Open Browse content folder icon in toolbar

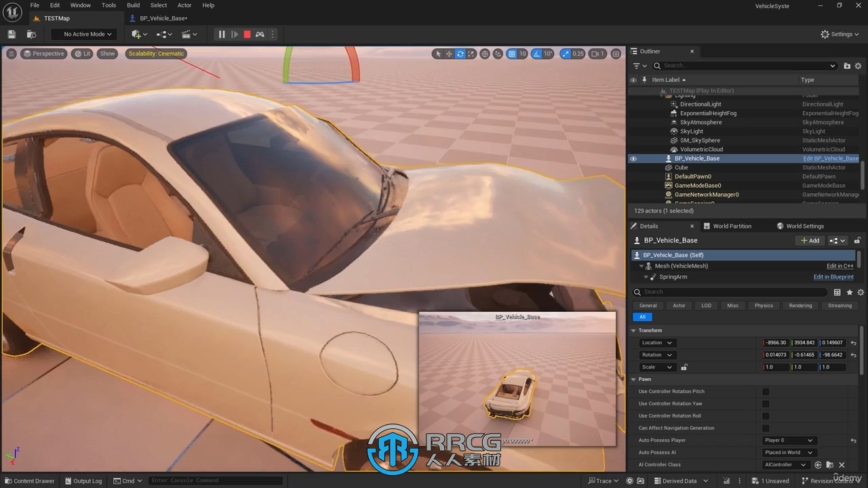[x=31, y=34]
